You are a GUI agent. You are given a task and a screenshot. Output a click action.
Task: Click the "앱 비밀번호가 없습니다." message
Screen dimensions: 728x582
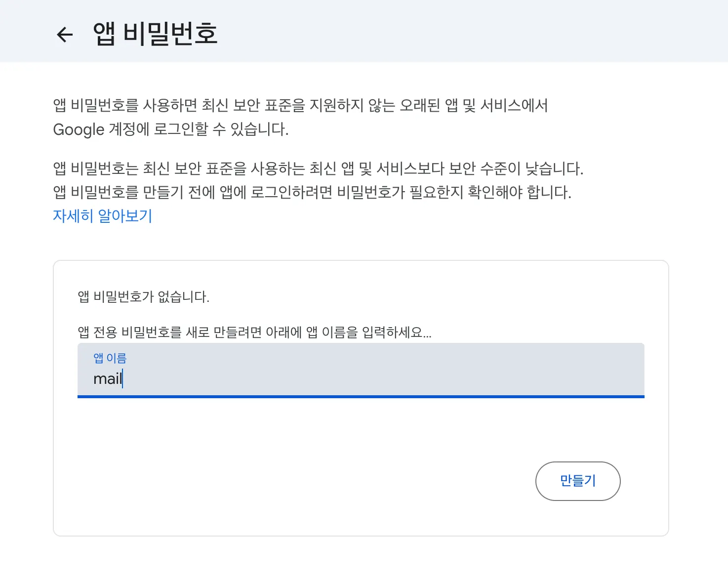(x=143, y=297)
